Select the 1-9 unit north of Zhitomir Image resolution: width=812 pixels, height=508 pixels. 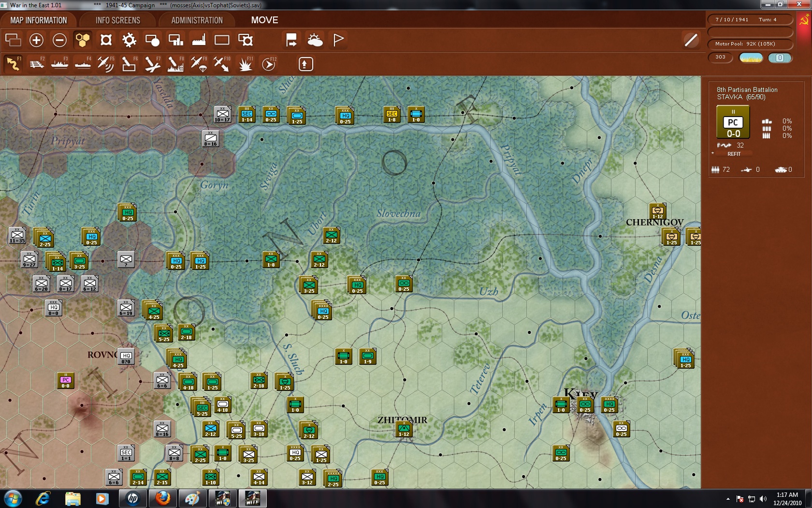click(x=368, y=357)
